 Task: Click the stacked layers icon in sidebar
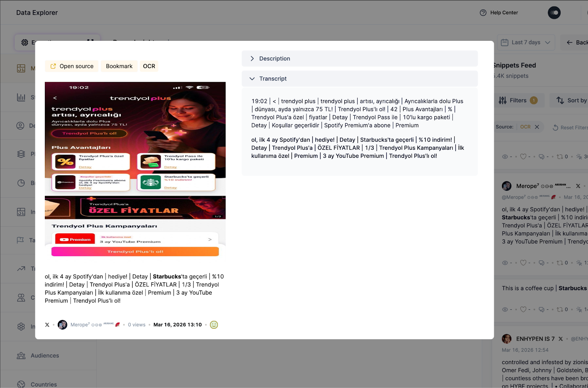click(x=21, y=154)
